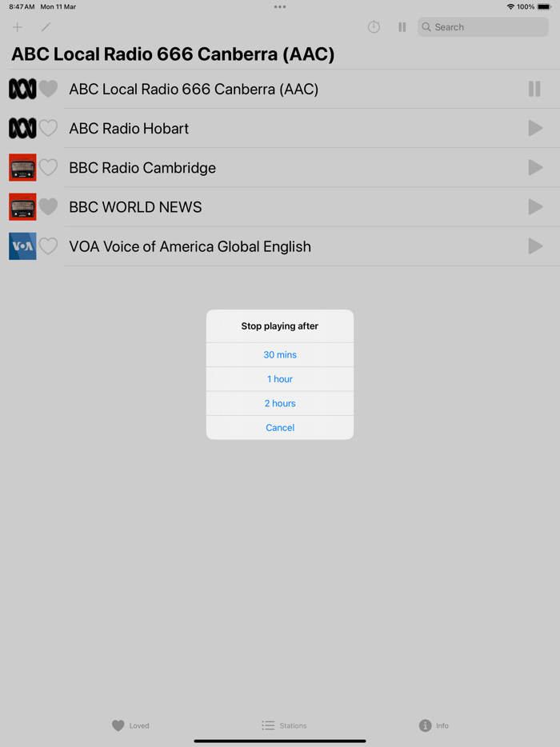The width and height of the screenshot is (560, 747).
Task: Choose 30 mins sleep timer option
Action: (x=280, y=354)
